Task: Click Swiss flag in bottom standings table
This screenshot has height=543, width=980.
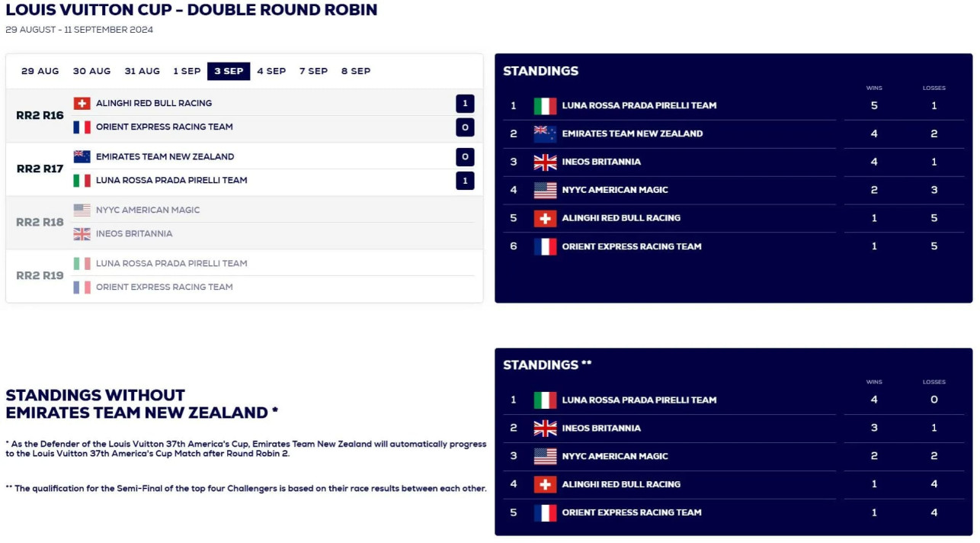Action: [x=545, y=484]
